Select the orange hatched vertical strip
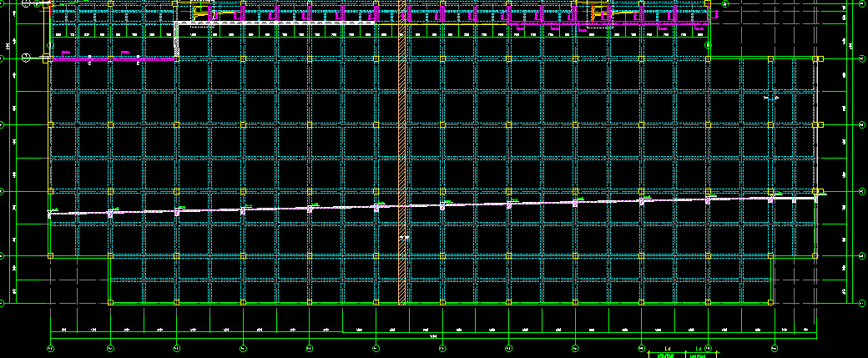868x358 pixels. tap(402, 152)
